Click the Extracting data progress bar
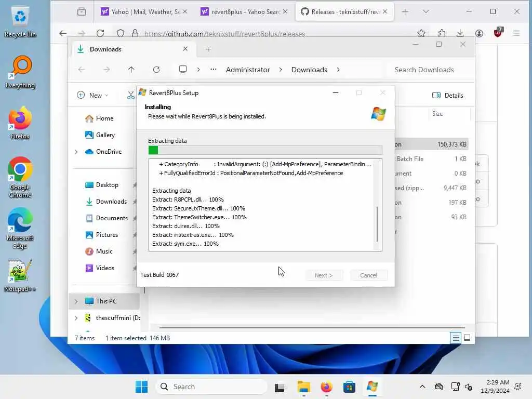Viewport: 532px width, 399px height. click(x=265, y=150)
